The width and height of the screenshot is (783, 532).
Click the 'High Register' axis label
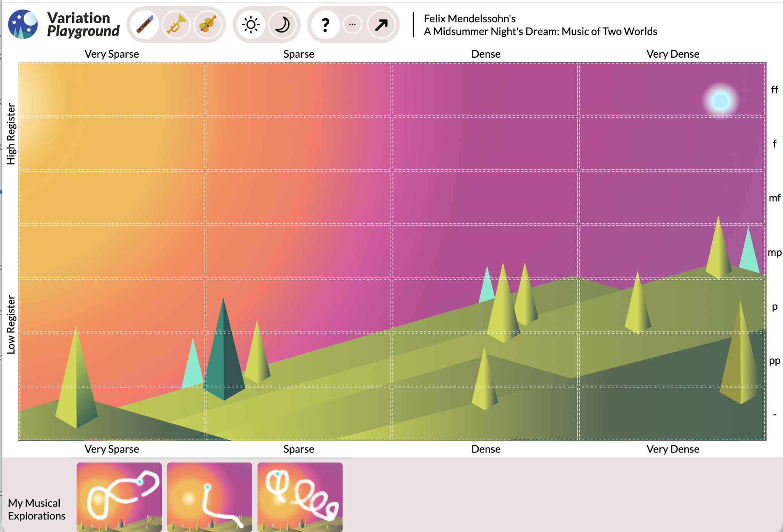11,134
